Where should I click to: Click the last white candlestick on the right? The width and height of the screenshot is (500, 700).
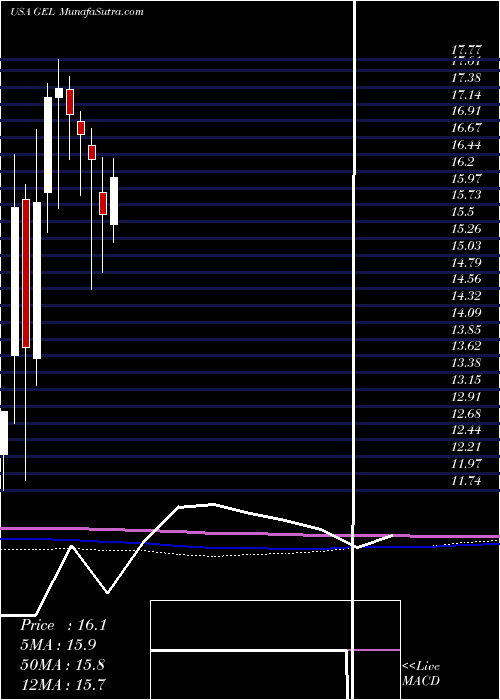pyautogui.click(x=114, y=201)
